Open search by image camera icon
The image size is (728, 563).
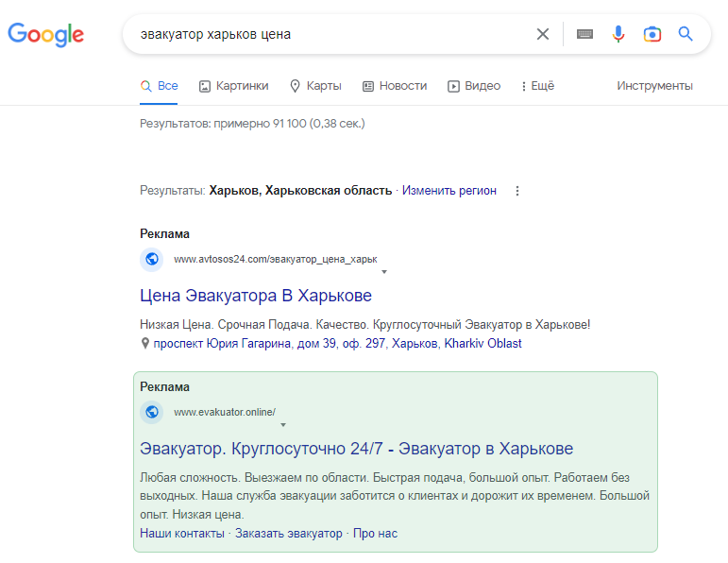click(x=652, y=34)
